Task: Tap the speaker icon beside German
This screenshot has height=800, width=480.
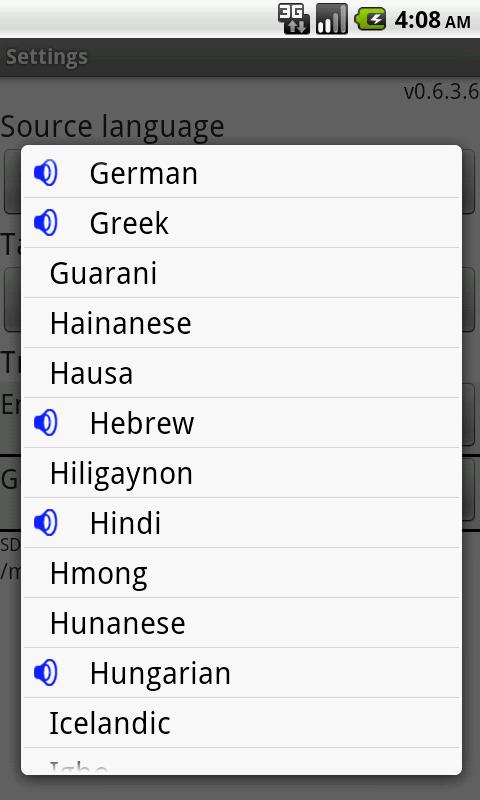Action: tap(45, 173)
